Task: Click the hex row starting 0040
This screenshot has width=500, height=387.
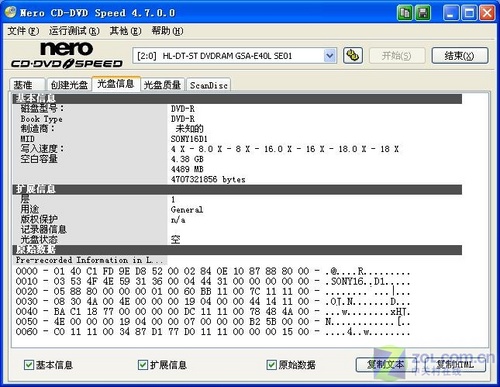Action: point(212,312)
